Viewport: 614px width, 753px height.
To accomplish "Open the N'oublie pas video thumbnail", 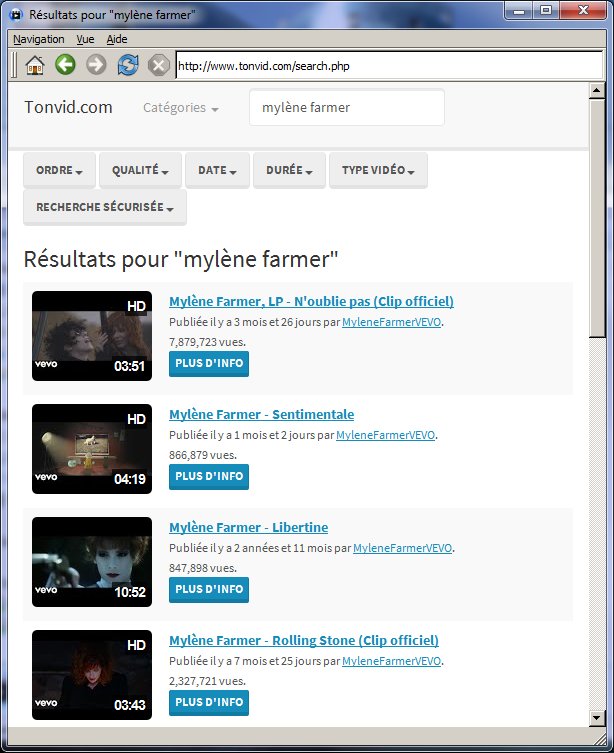I will 92,336.
